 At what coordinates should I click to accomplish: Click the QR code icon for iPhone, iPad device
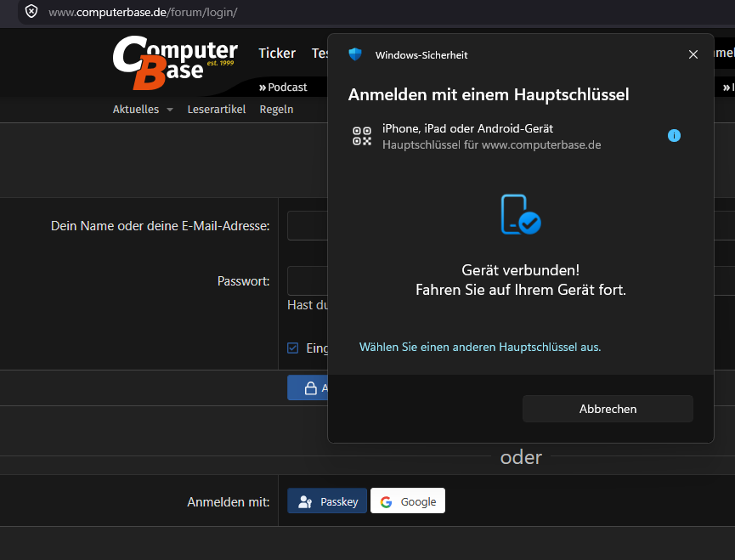coord(362,136)
